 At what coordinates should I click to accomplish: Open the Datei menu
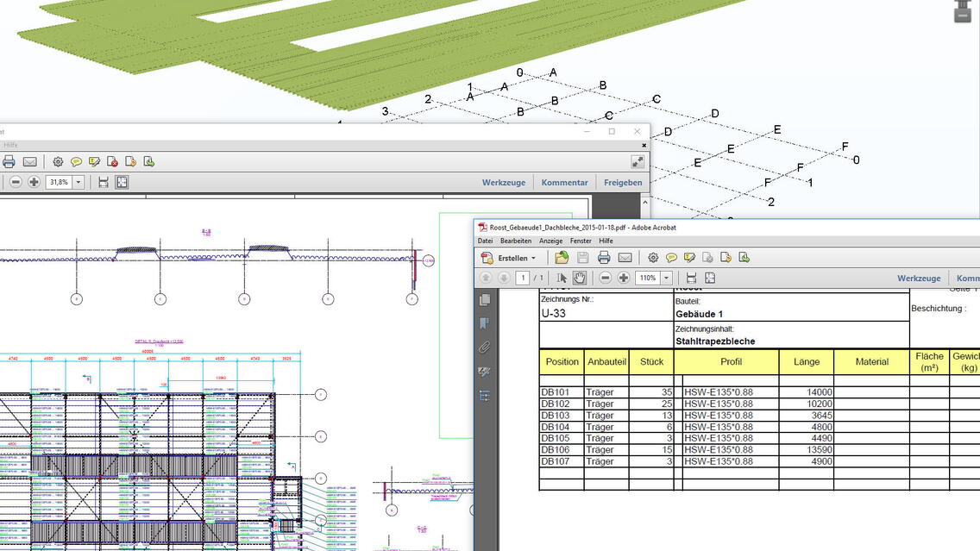[485, 241]
